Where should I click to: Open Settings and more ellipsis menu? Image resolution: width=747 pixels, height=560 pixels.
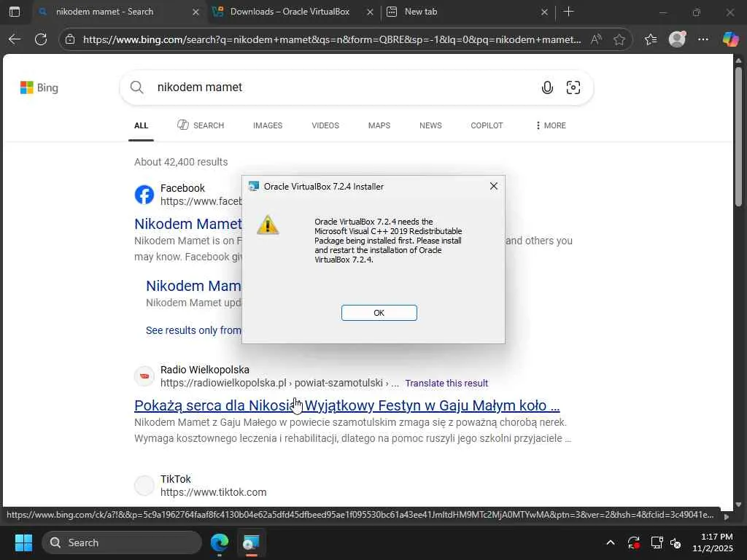point(703,39)
